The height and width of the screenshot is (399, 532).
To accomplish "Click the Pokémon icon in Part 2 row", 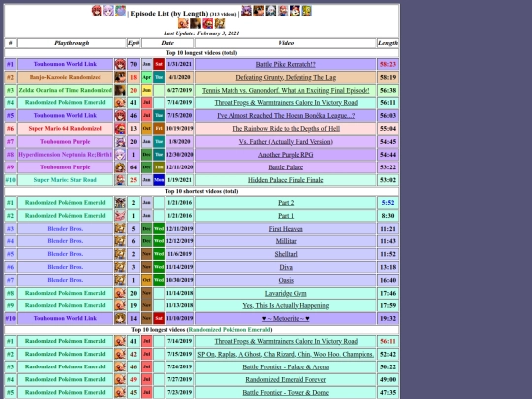I will click(120, 203).
